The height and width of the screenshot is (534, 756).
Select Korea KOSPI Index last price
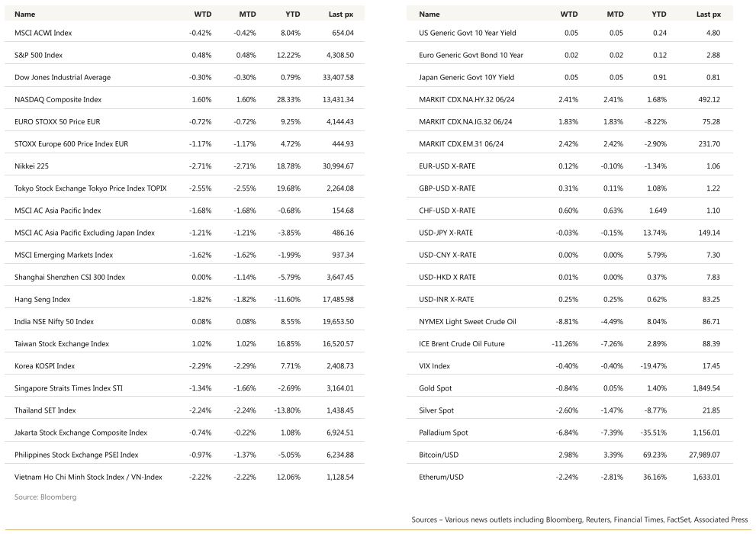coord(340,366)
